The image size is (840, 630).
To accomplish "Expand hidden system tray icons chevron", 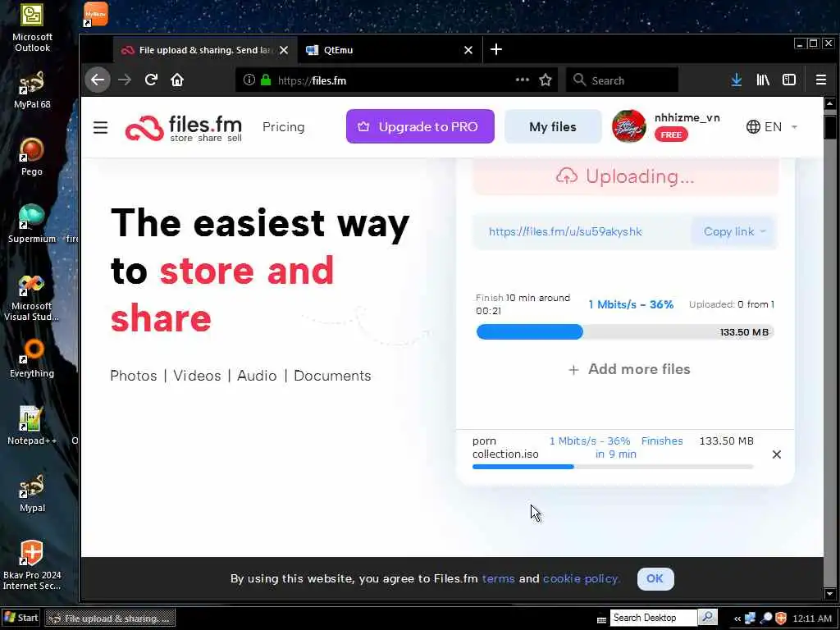I will 737,619.
